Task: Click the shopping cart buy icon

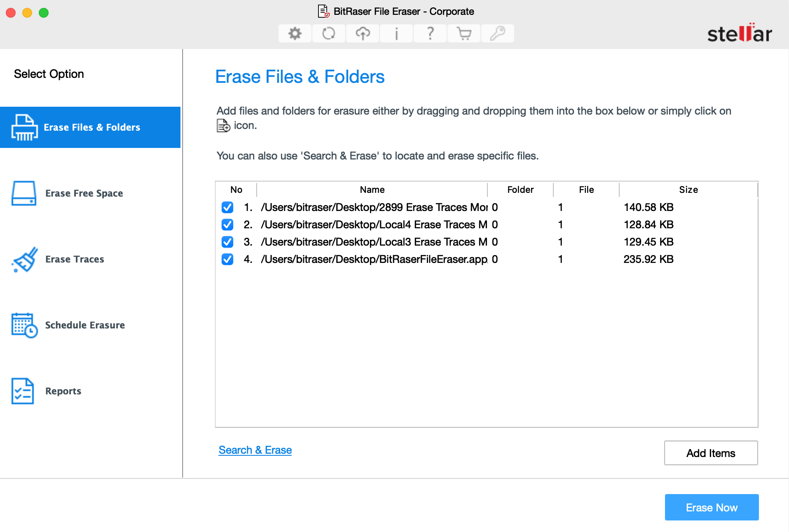Action: [464, 33]
